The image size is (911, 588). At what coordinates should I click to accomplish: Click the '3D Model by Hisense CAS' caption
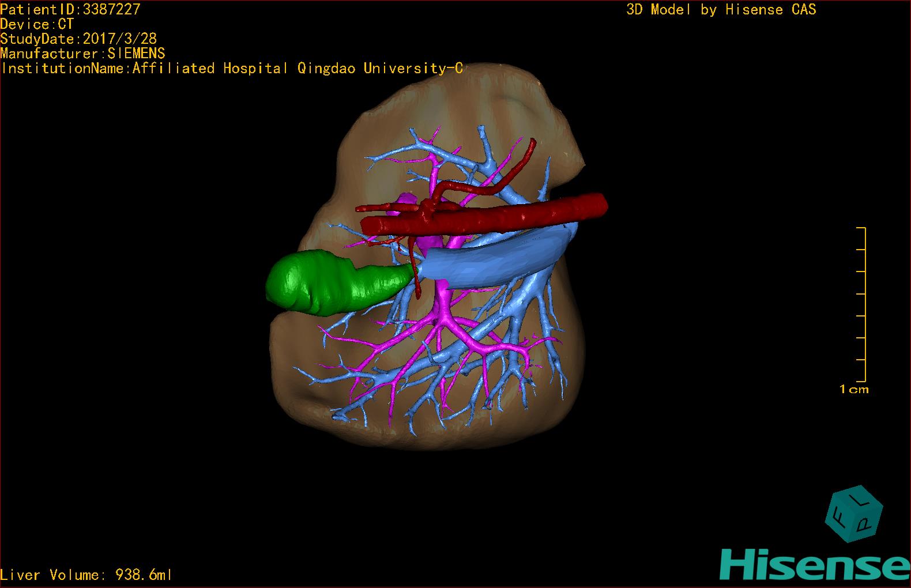(721, 10)
